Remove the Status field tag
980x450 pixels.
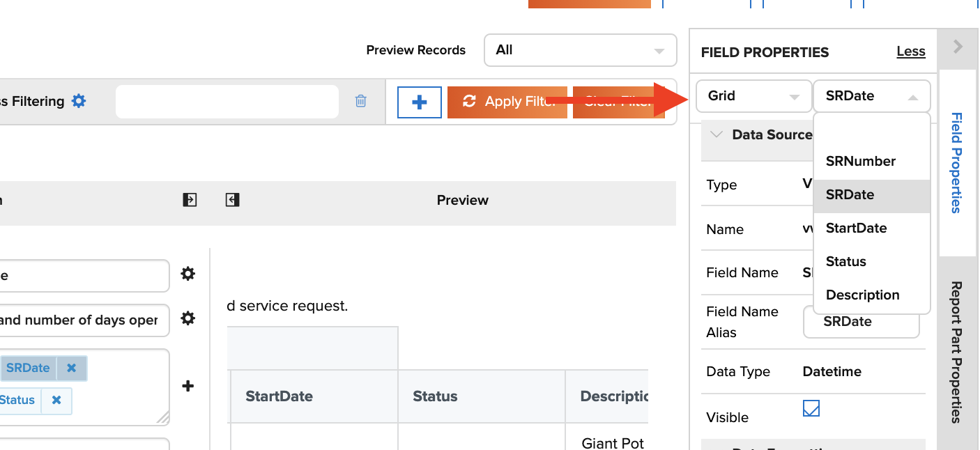click(x=56, y=400)
